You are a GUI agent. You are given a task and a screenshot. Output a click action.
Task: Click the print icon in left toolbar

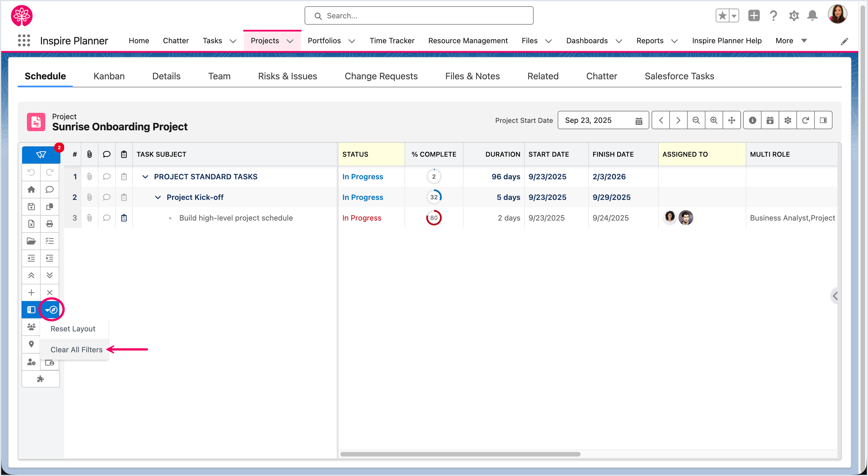point(50,224)
